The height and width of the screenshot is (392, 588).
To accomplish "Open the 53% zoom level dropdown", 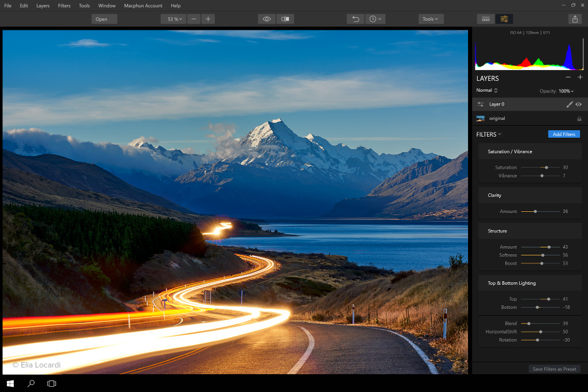I will (173, 19).
